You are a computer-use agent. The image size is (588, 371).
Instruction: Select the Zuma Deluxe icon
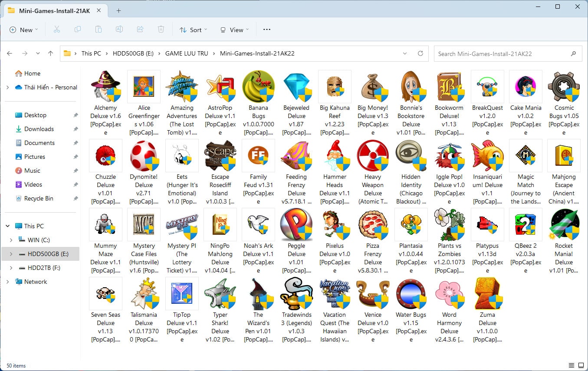[x=487, y=293]
